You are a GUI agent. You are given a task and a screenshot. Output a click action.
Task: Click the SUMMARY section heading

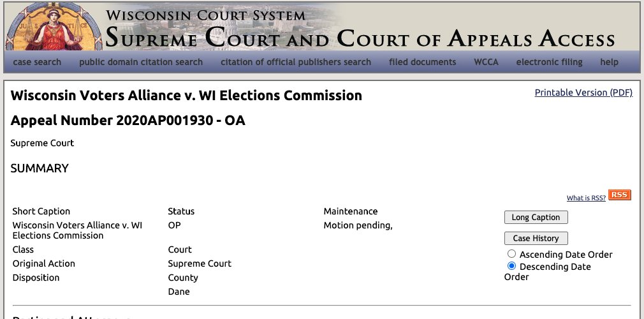(x=40, y=168)
